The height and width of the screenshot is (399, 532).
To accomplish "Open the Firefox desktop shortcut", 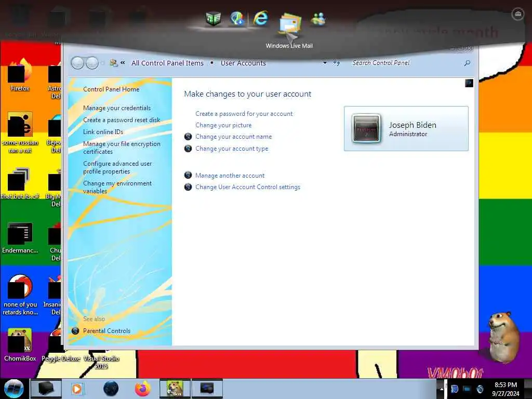I will pyautogui.click(x=20, y=75).
